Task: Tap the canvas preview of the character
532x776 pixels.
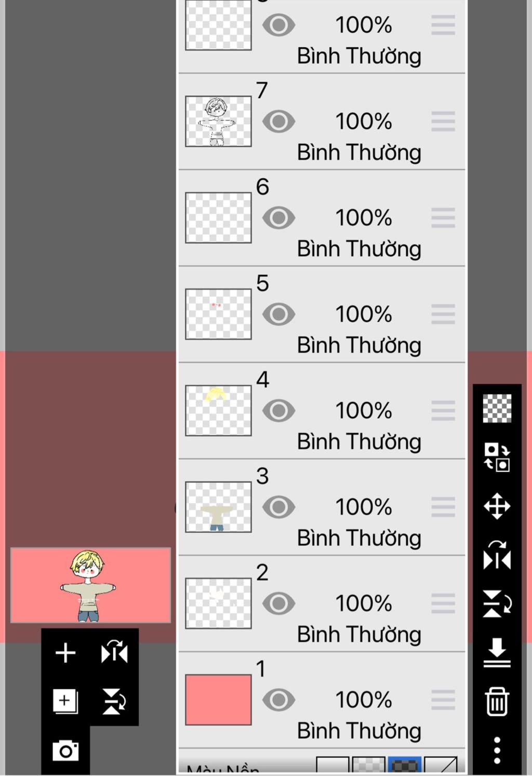Action: (x=90, y=585)
